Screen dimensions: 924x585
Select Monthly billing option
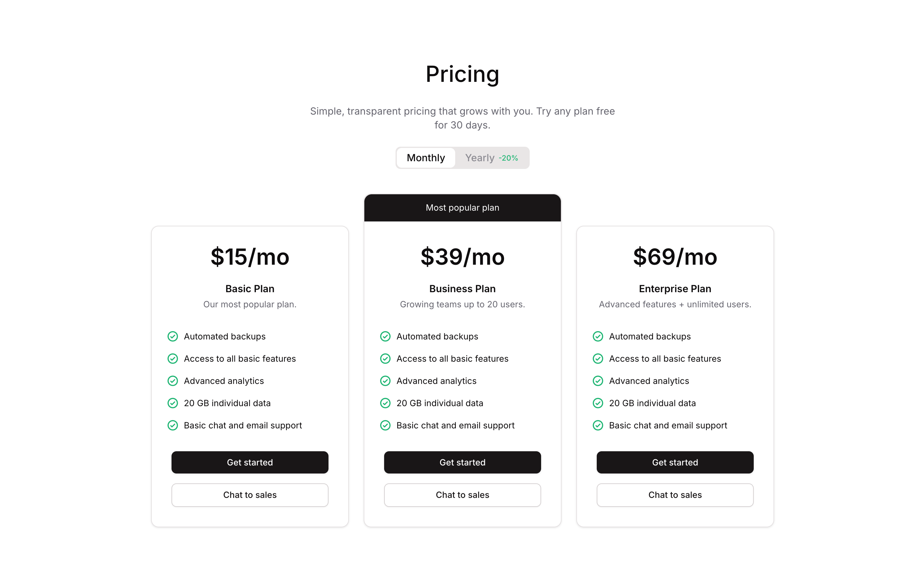(x=426, y=158)
